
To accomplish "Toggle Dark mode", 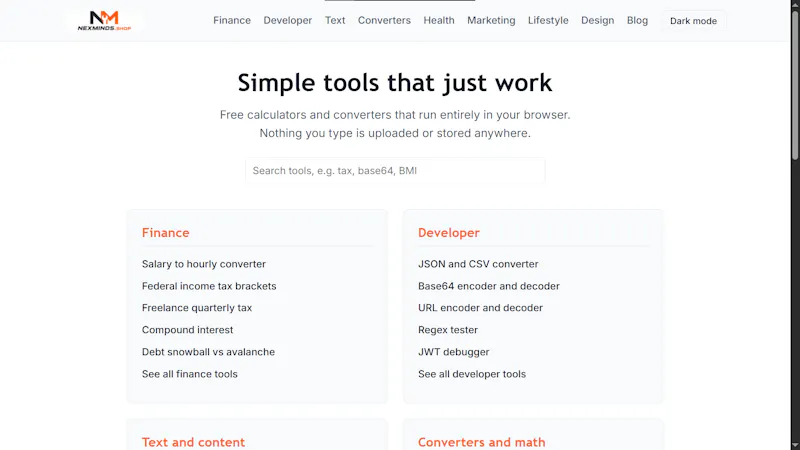I will click(693, 21).
